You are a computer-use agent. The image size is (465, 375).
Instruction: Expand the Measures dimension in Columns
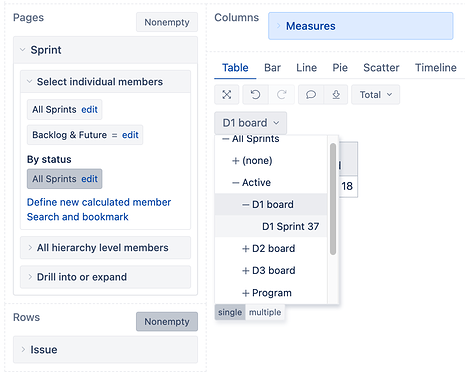(279, 26)
